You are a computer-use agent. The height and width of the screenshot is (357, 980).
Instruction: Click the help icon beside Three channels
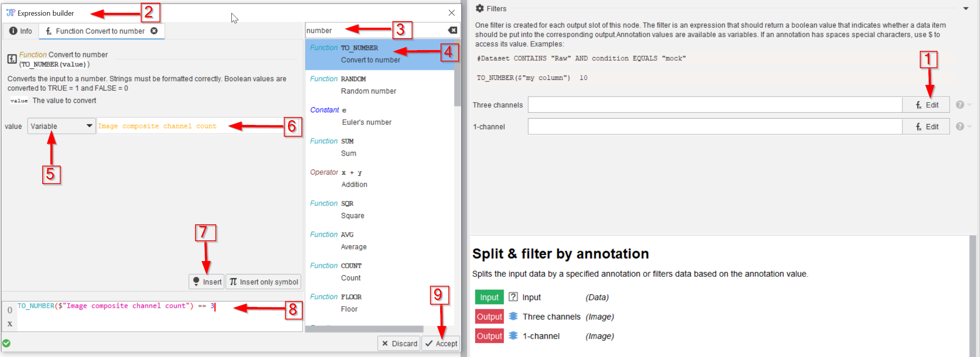[x=960, y=105]
